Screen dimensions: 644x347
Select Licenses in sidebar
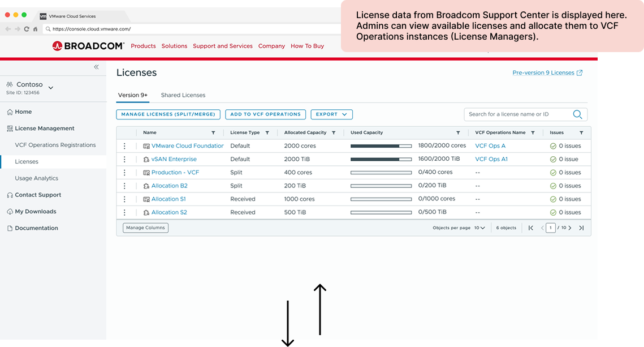[26, 161]
